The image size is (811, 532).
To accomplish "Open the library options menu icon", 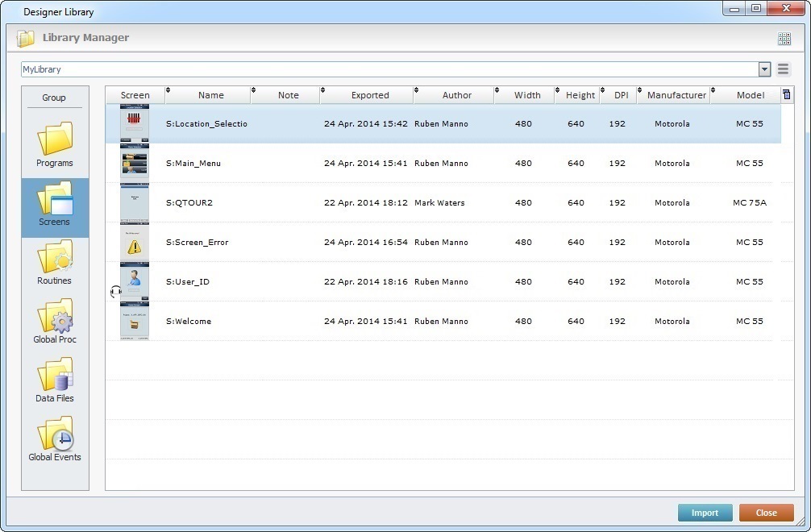I will (x=784, y=69).
